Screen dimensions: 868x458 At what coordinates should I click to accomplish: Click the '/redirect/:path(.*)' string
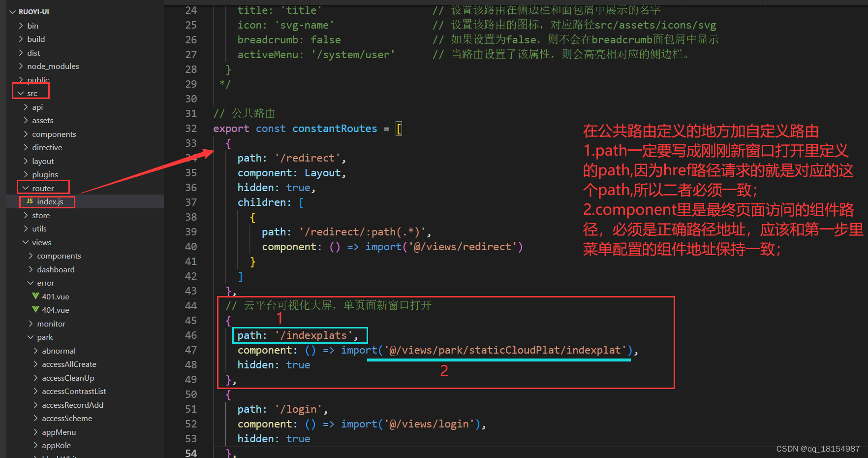tap(363, 232)
